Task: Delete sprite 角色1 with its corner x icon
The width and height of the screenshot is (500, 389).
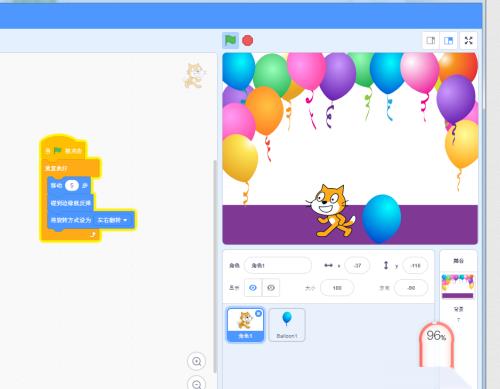Action: point(258,313)
